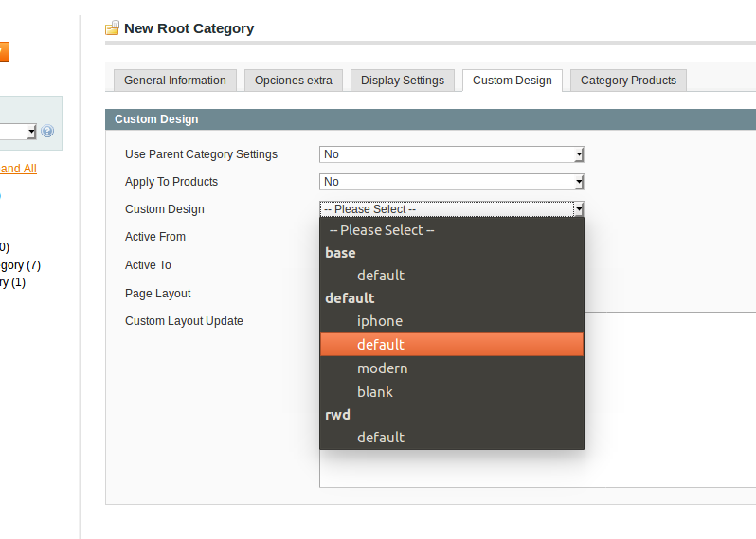Collapse the Custom Design select box
The image size is (756, 539).
click(x=451, y=209)
